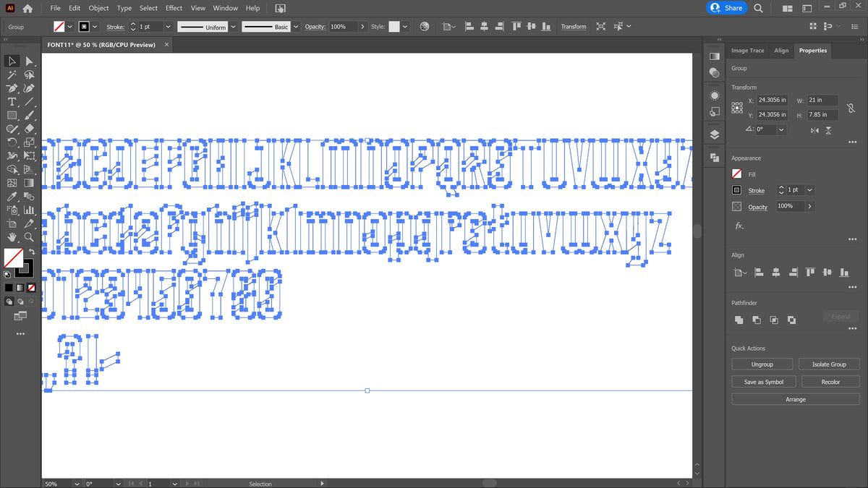Select the Lasso tool
The width and height of the screenshot is (868, 488).
[29, 74]
